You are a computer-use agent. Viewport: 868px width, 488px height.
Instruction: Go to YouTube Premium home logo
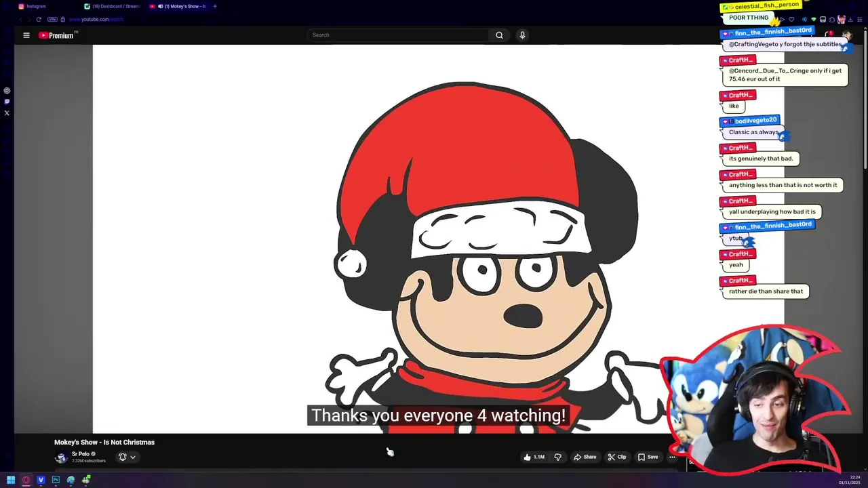(x=57, y=35)
